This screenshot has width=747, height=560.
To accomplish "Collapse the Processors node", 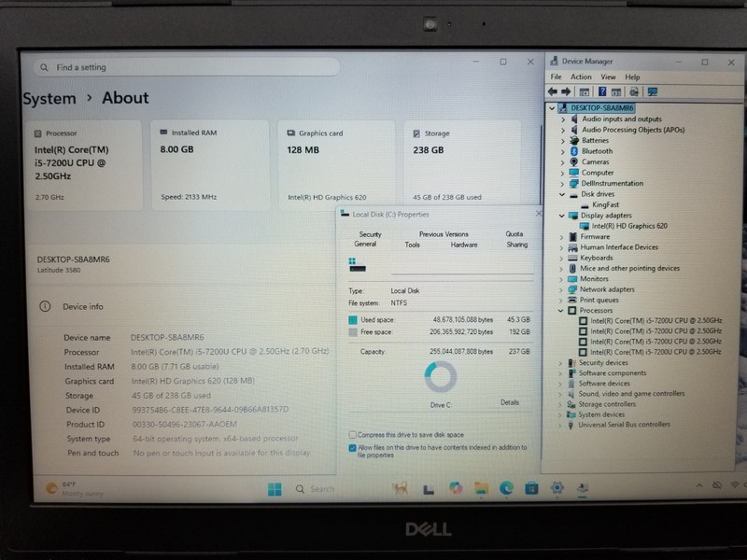I will coord(561,311).
